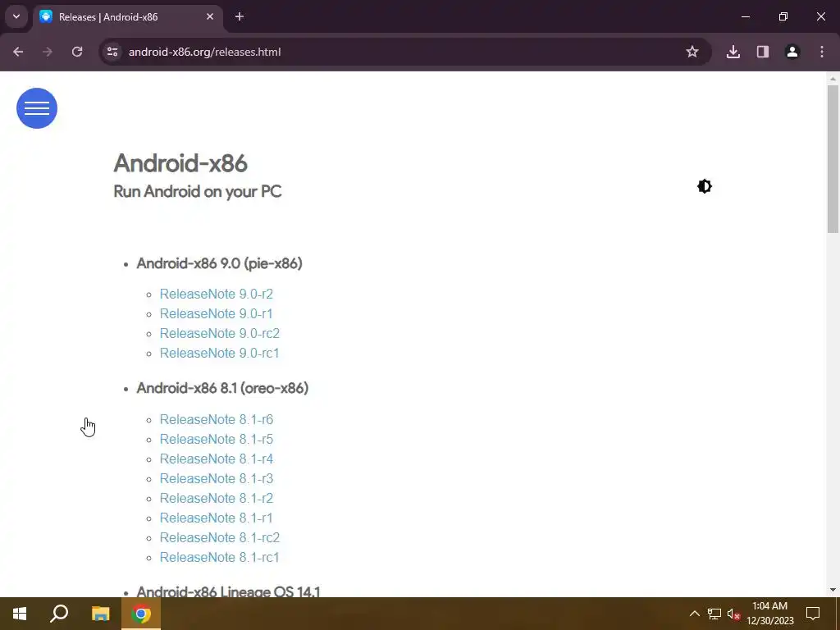Click the page vertical scrollbar thumb
Image resolution: width=840 pixels, height=630 pixels.
[833, 158]
